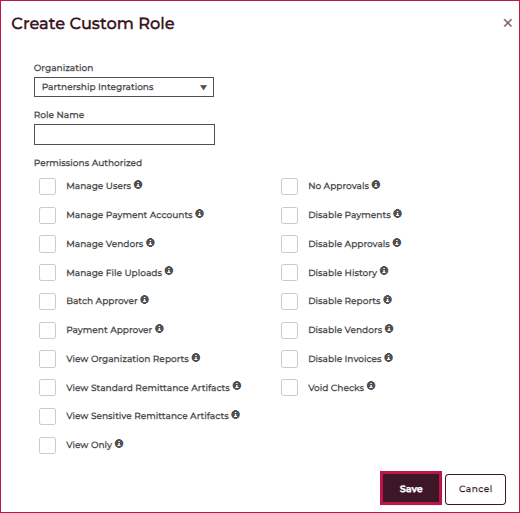This screenshot has height=513, width=520.
Task: Enable the Manage Users checkbox
Action: [47, 186]
